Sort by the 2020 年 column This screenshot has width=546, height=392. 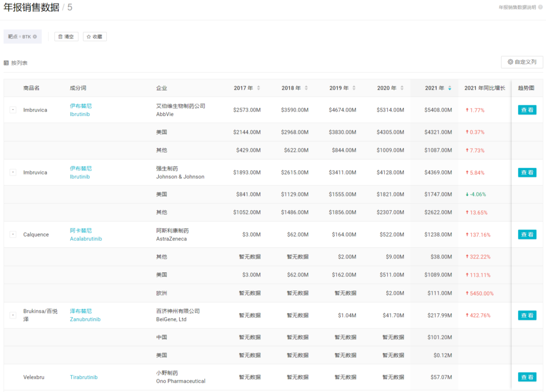[x=402, y=88]
